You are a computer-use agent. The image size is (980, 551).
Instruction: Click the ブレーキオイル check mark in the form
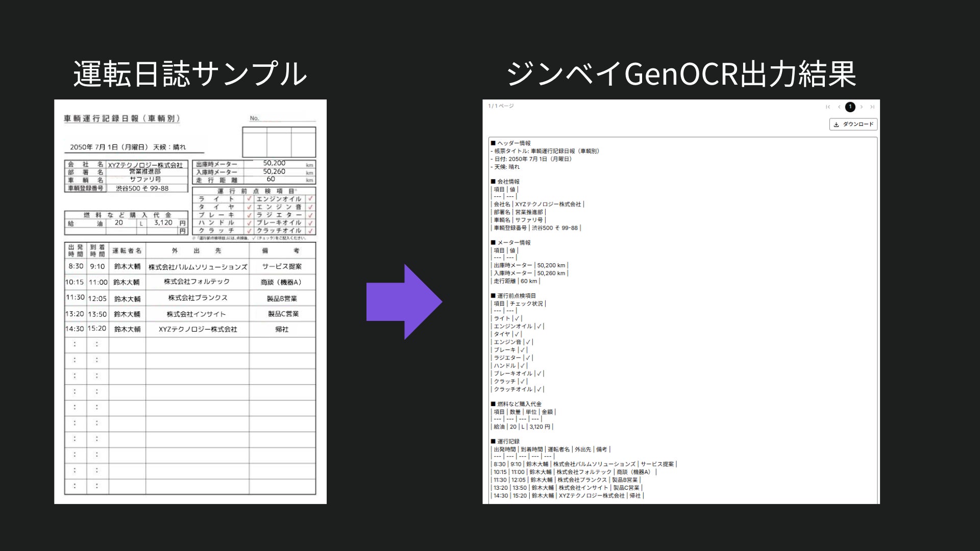310,223
